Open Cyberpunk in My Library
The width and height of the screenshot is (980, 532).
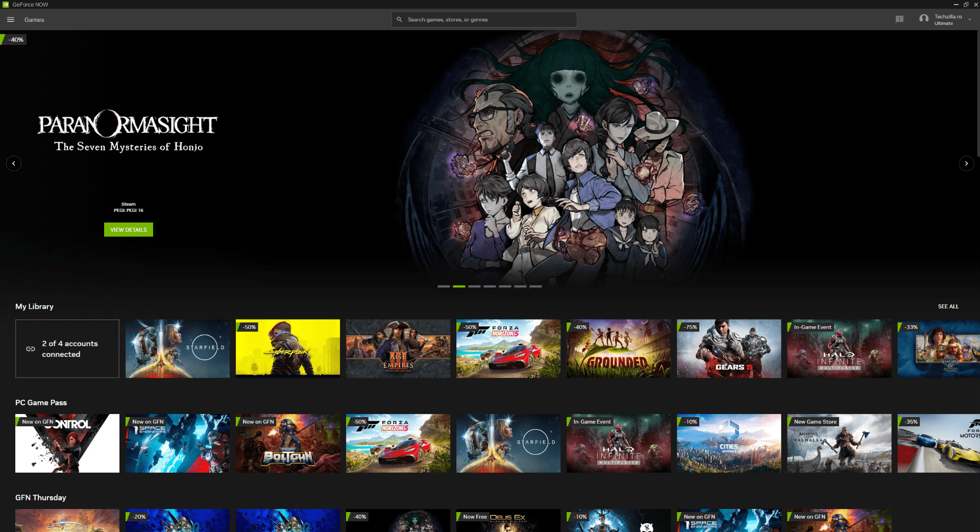click(x=288, y=349)
